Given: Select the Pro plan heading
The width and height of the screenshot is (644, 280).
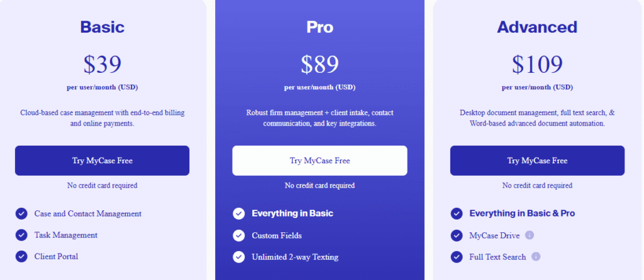Looking at the screenshot, I should pos(319,27).
